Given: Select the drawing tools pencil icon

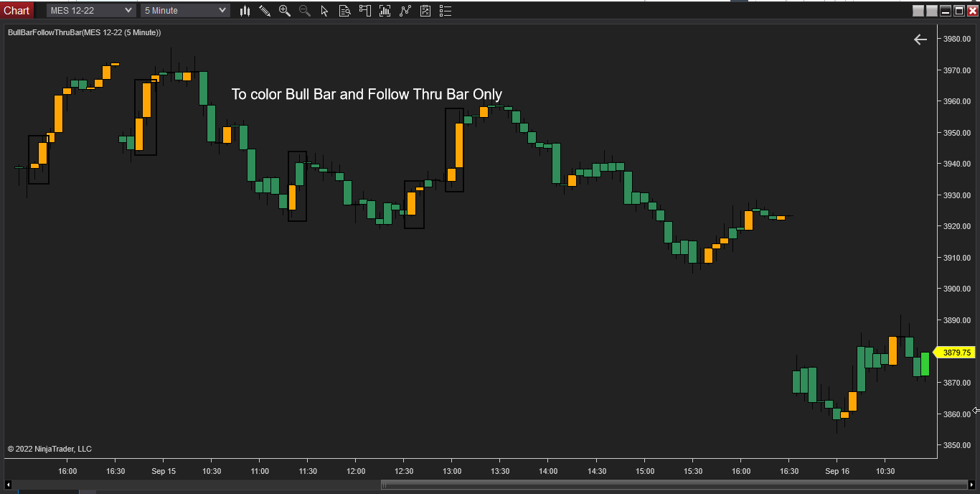Looking at the screenshot, I should (x=265, y=11).
